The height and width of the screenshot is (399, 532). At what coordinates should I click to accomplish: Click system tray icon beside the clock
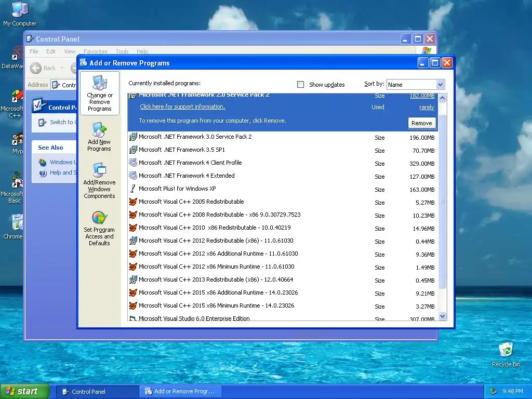pos(494,391)
